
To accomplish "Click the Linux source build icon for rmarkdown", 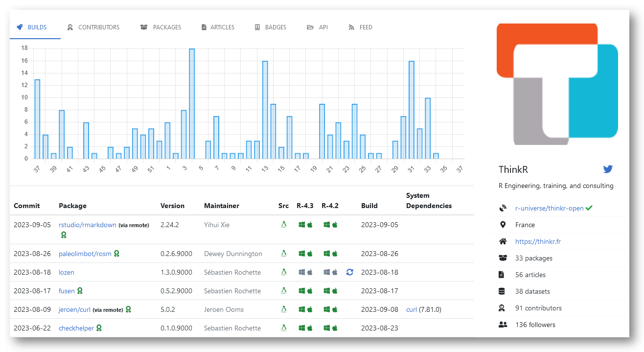I will (x=284, y=225).
